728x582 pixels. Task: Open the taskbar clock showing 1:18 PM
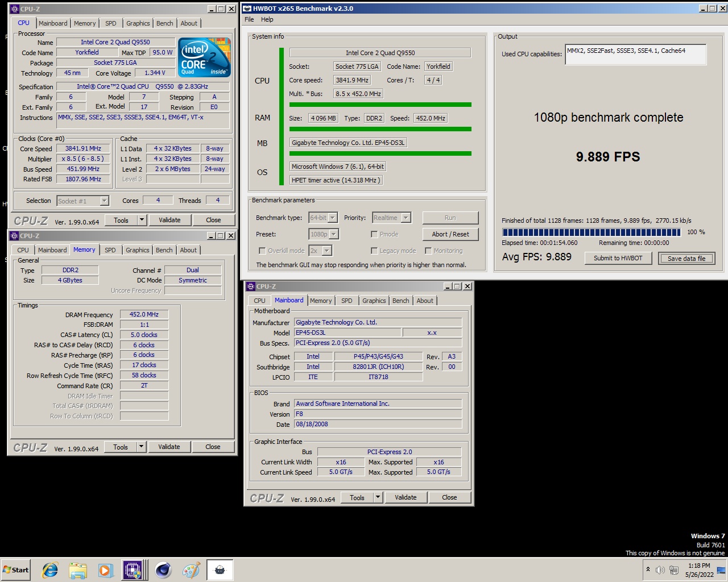point(699,570)
